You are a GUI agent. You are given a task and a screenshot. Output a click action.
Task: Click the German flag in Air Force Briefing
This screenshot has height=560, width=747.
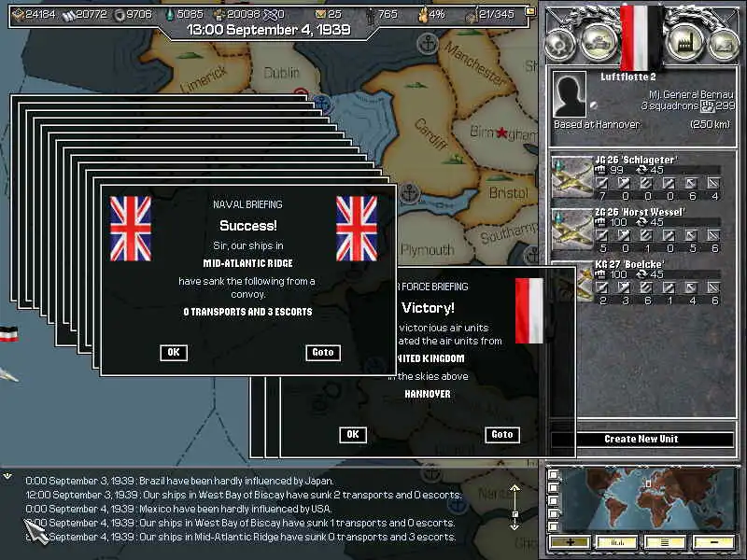tap(529, 311)
